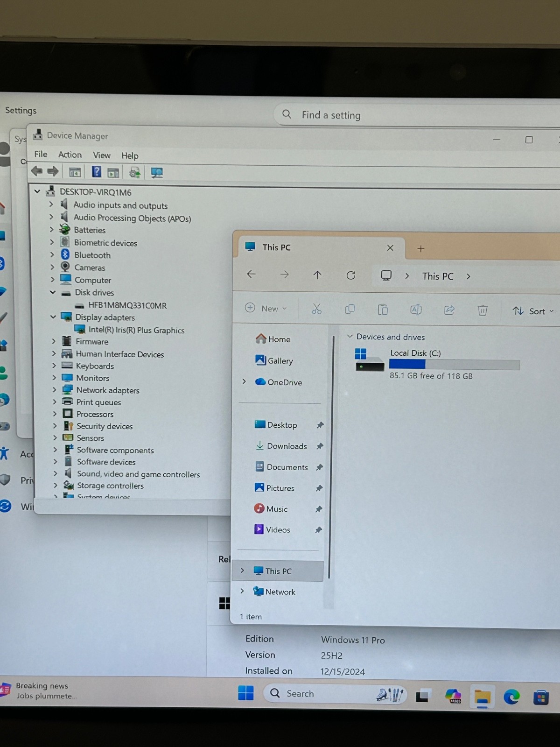Open the Sort dropdown in File Explorer

pos(533,311)
